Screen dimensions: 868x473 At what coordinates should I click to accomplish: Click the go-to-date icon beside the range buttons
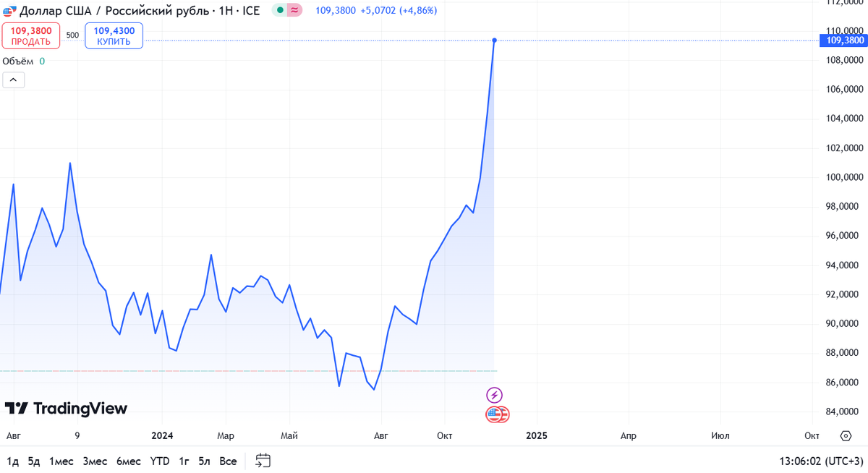[262, 460]
